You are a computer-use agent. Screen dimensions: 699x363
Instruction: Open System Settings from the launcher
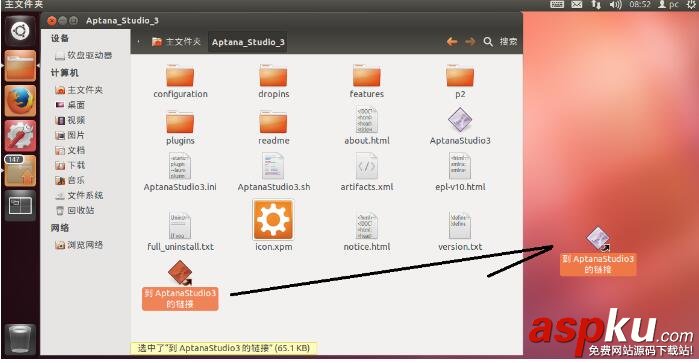(20, 136)
